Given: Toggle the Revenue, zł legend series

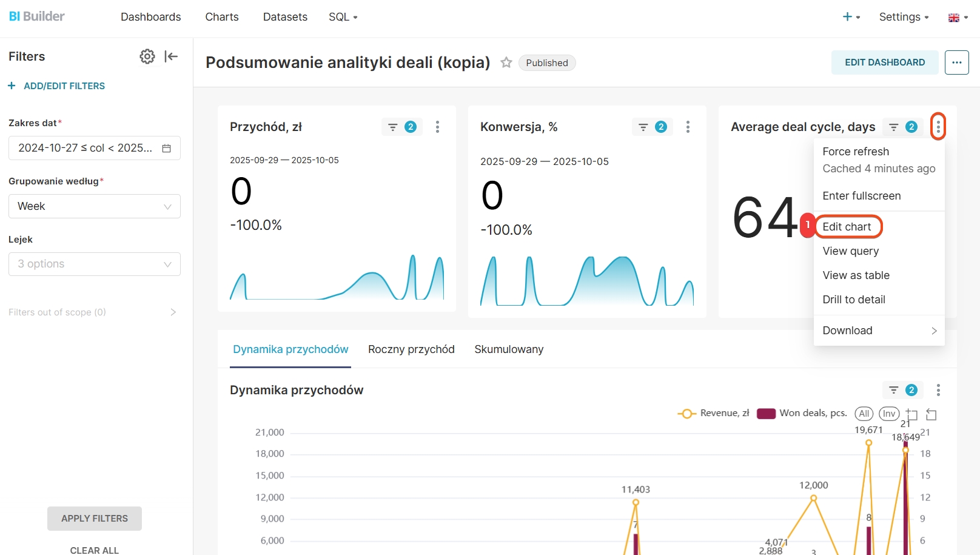Looking at the screenshot, I should point(714,413).
